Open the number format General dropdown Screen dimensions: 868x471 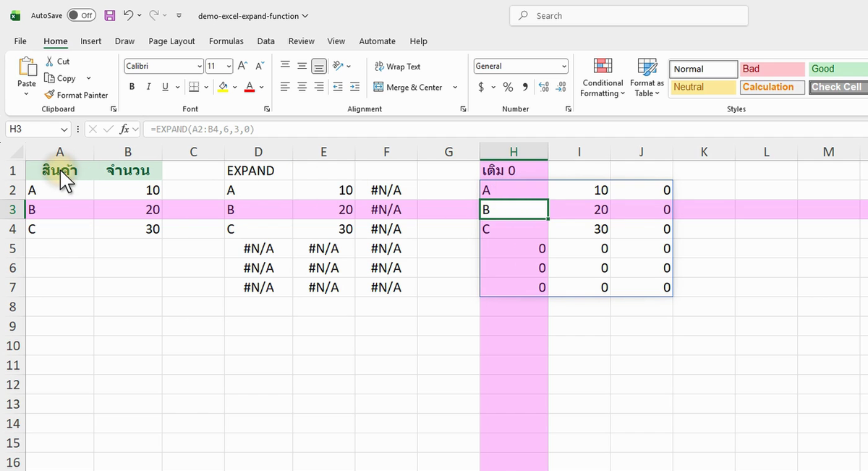tap(564, 66)
